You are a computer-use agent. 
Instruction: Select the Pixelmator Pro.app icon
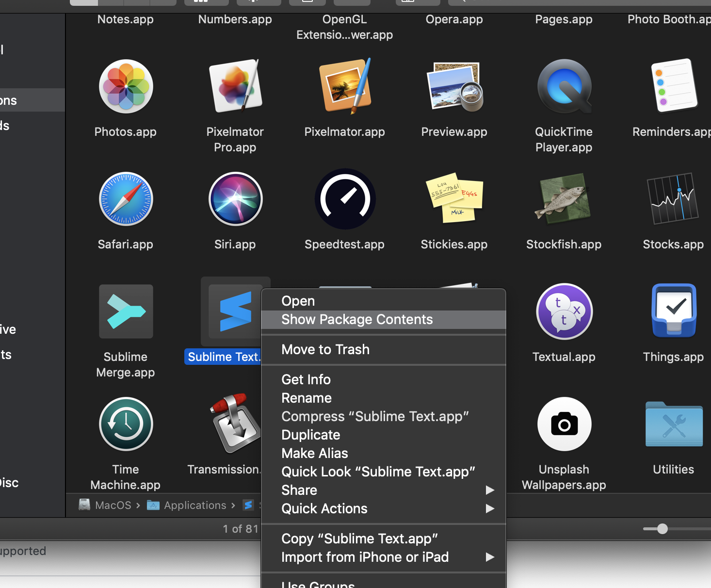point(236,87)
